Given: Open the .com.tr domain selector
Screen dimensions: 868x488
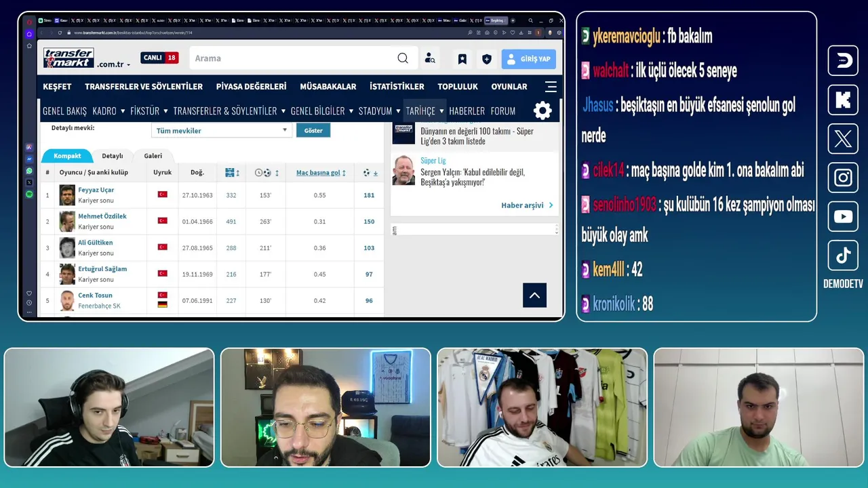Looking at the screenshot, I should click(x=113, y=64).
